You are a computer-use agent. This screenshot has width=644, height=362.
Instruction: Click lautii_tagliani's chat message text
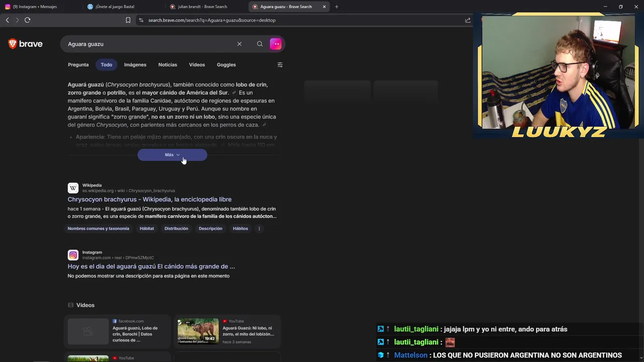click(x=505, y=329)
